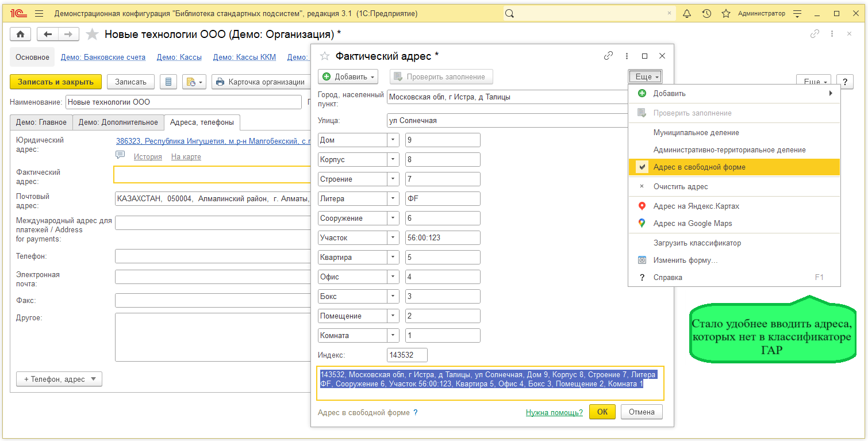Follow the Нужна помощь? link
Screen dimensions: 868x441
click(x=554, y=412)
